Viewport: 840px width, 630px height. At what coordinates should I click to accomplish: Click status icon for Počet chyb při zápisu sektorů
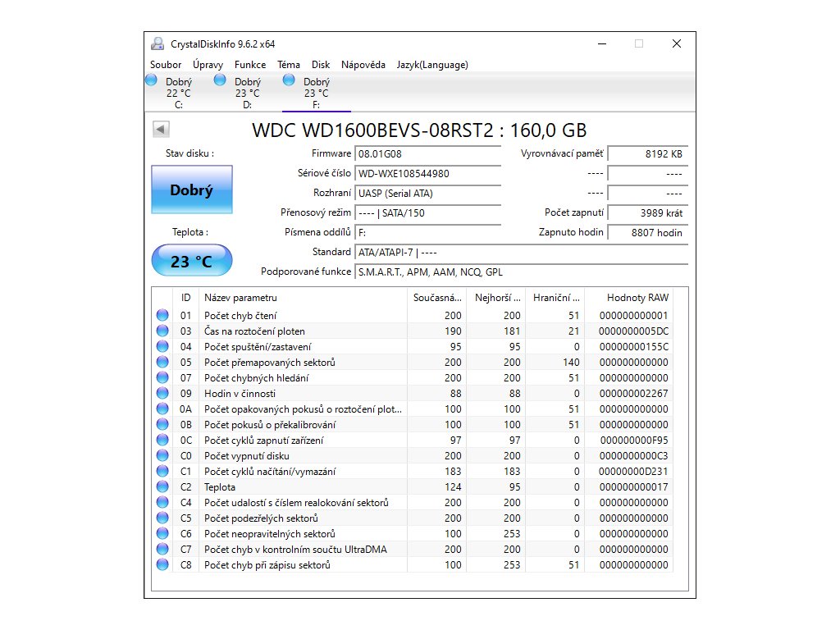(x=162, y=564)
